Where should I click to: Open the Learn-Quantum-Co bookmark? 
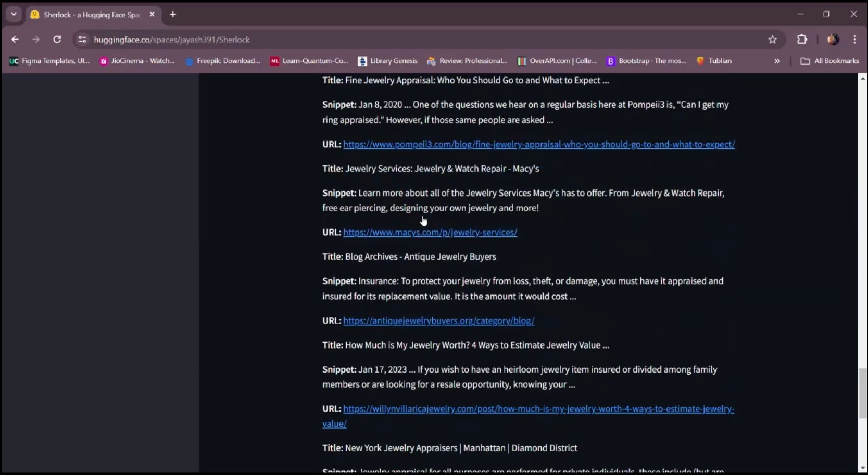click(309, 61)
